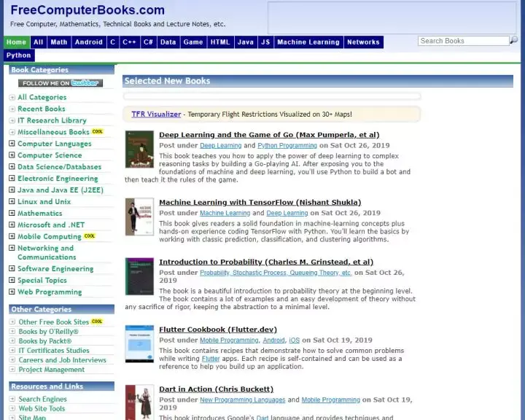525x420 pixels.
Task: Open Flutter Cookbook cover image
Action: pyautogui.click(x=139, y=343)
